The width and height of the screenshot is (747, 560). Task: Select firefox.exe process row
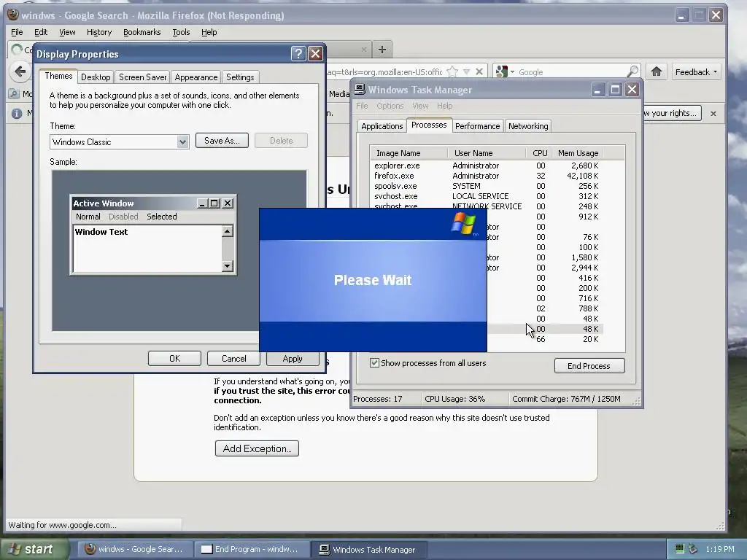point(487,176)
